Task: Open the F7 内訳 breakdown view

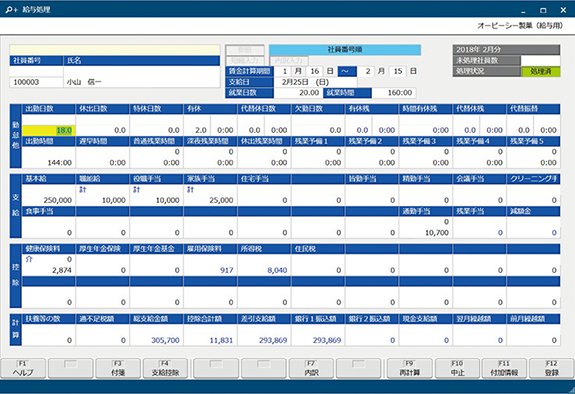Action: pos(311,368)
